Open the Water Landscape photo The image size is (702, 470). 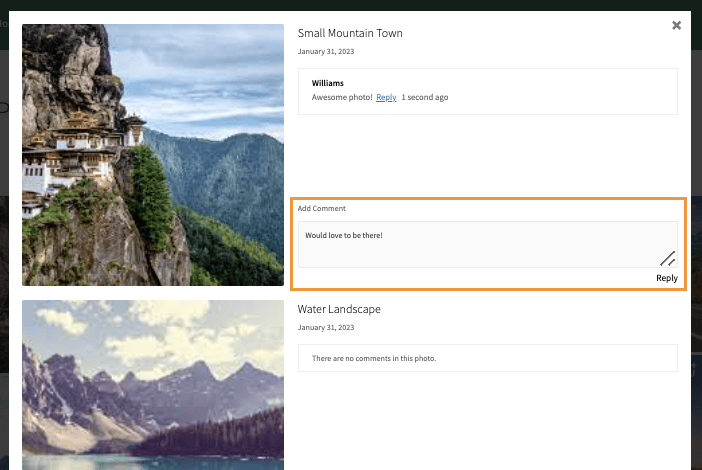pyautogui.click(x=153, y=385)
